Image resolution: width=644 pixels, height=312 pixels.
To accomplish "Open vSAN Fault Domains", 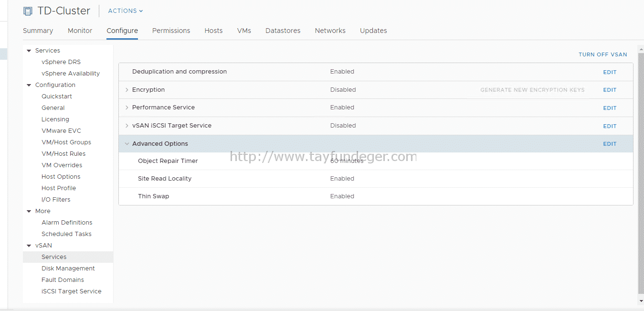I will pyautogui.click(x=63, y=280).
